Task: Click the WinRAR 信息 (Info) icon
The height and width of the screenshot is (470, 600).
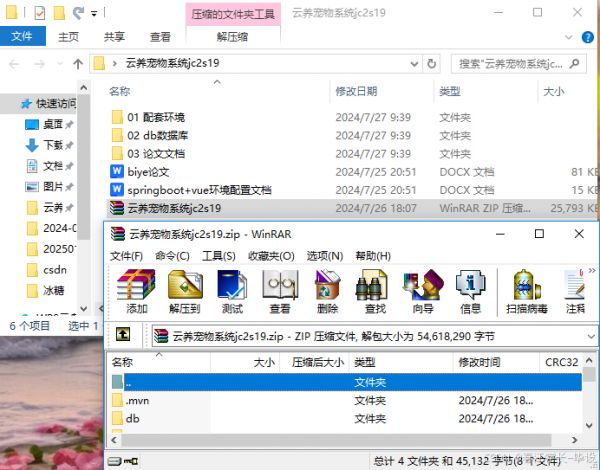Action: click(470, 285)
